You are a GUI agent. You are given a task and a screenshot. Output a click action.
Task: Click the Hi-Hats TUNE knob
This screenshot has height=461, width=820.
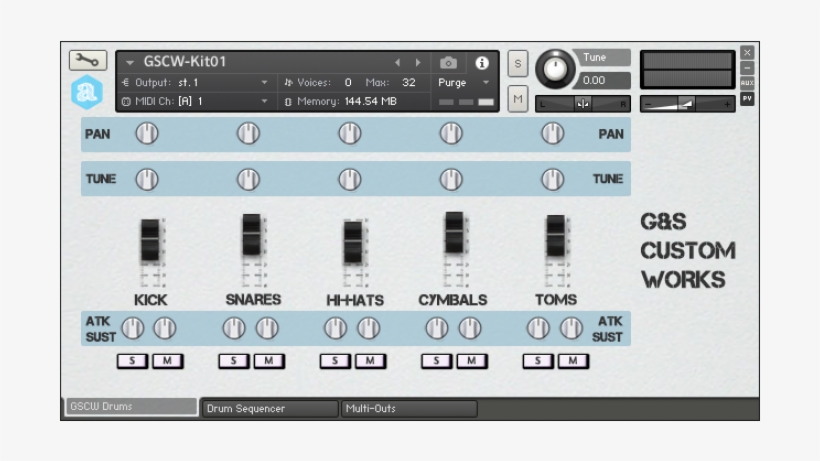(x=350, y=179)
